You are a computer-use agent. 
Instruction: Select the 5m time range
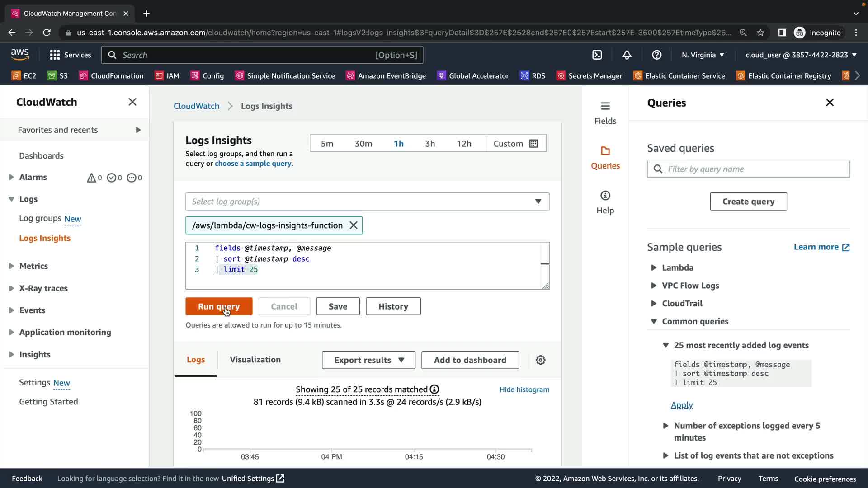327,144
